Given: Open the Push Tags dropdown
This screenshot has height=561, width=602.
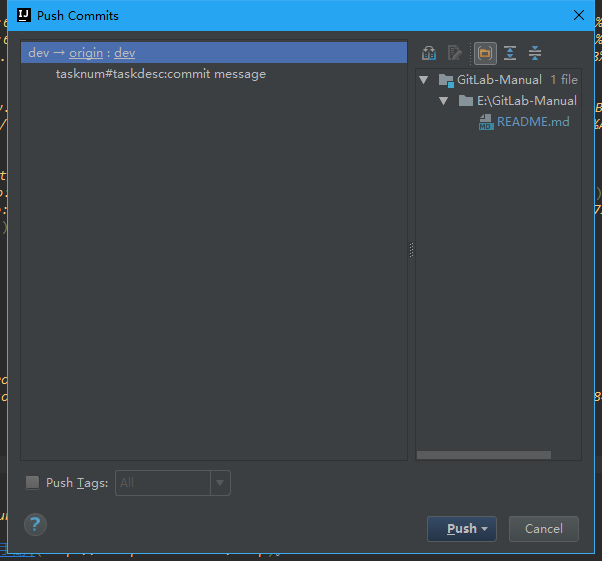Looking at the screenshot, I should (220, 483).
